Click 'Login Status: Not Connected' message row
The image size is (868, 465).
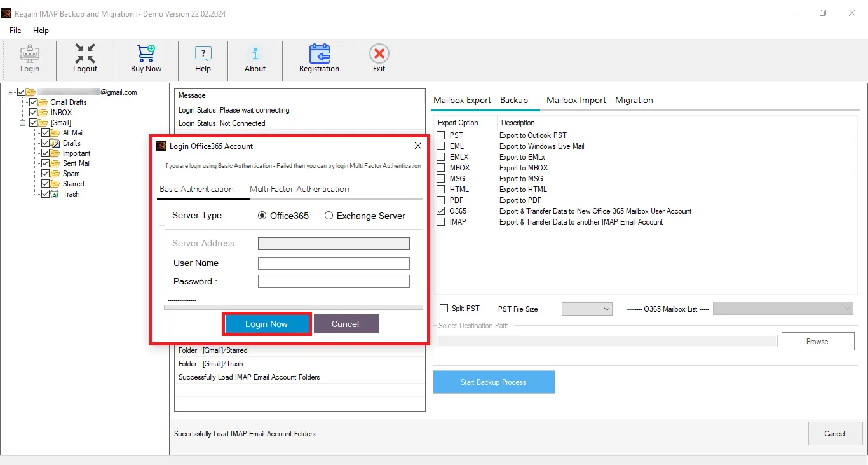[x=300, y=123]
